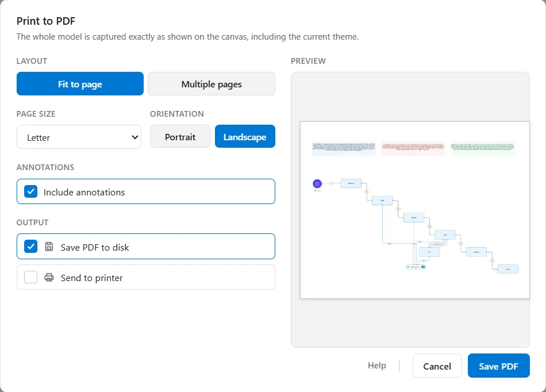Click the 'Include annotations' label text
This screenshot has width=546, height=392.
click(x=84, y=192)
